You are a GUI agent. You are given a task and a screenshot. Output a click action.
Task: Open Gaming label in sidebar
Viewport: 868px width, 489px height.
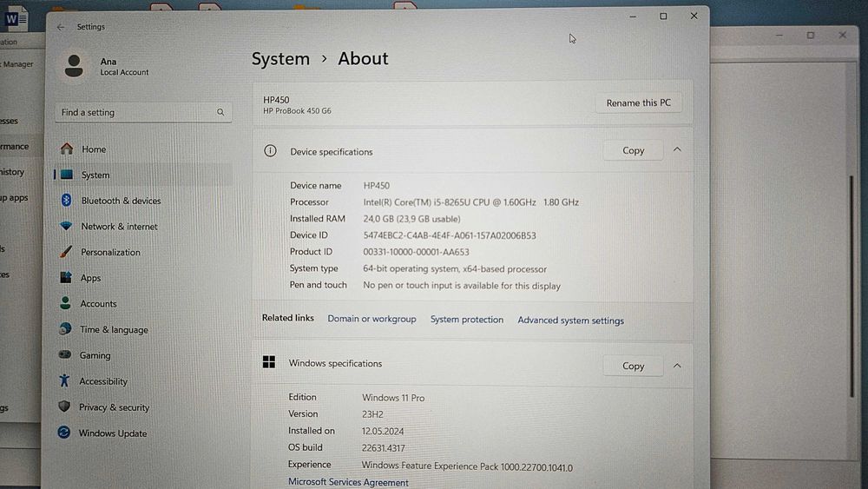click(95, 355)
